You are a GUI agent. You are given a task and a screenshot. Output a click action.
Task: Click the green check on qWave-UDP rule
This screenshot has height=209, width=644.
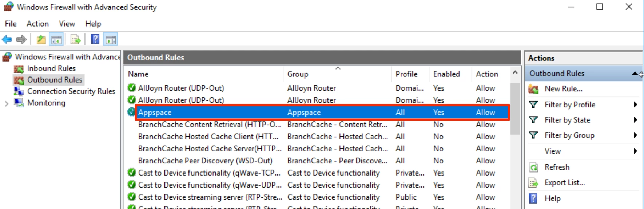coord(132,185)
